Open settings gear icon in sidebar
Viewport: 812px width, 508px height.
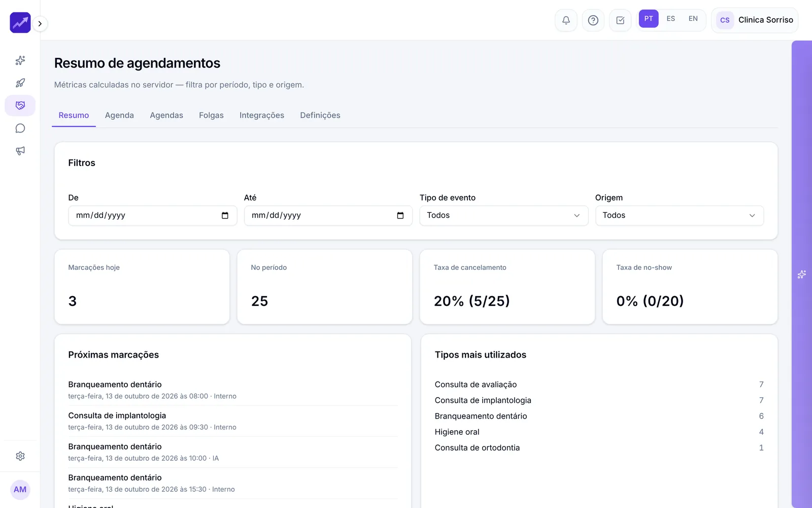pos(20,456)
